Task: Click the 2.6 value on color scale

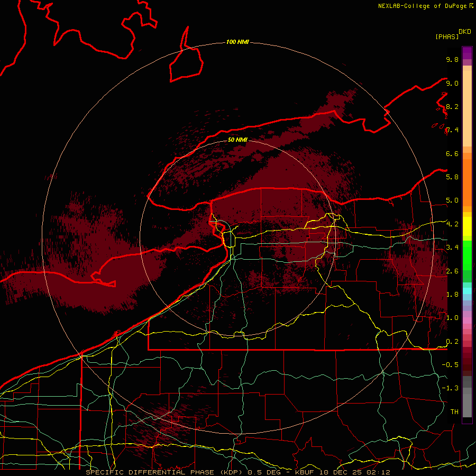Action: [x=452, y=271]
